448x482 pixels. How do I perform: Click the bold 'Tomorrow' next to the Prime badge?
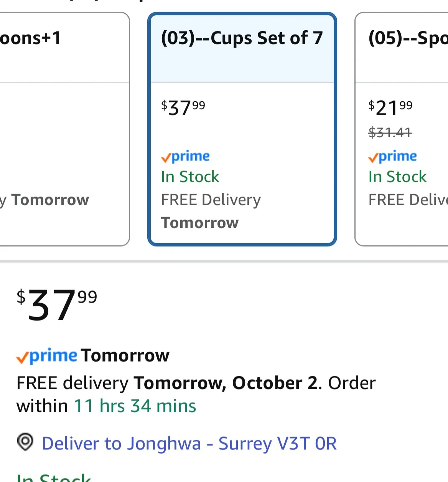125,355
